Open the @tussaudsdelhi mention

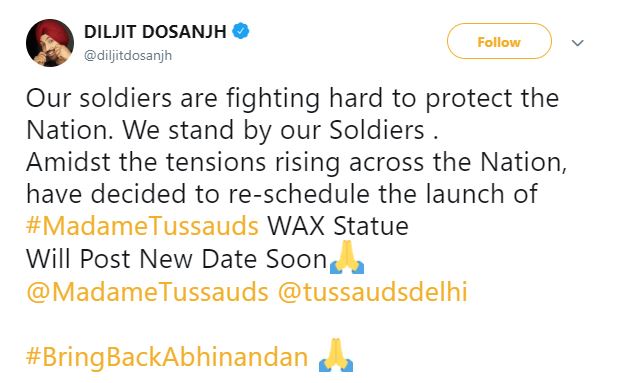click(x=373, y=292)
